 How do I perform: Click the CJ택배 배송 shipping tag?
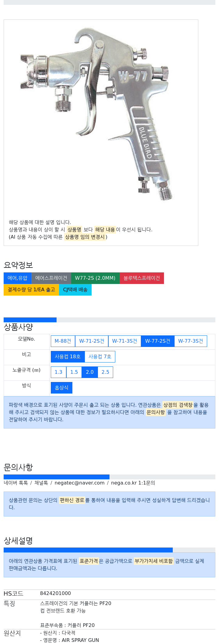(75, 289)
